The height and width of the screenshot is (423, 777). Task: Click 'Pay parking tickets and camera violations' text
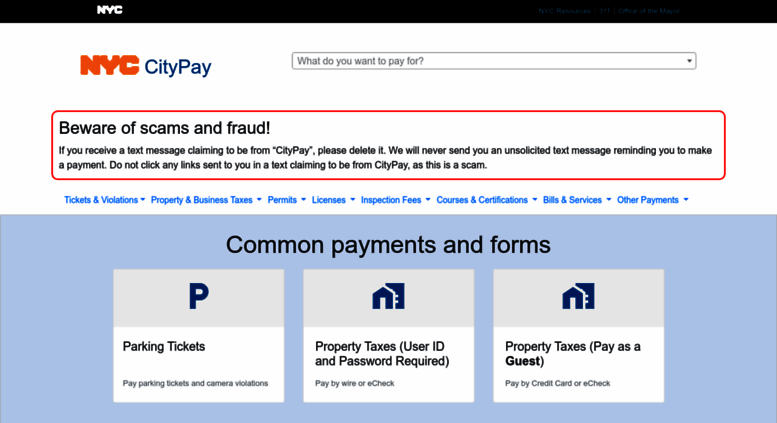[x=195, y=383]
